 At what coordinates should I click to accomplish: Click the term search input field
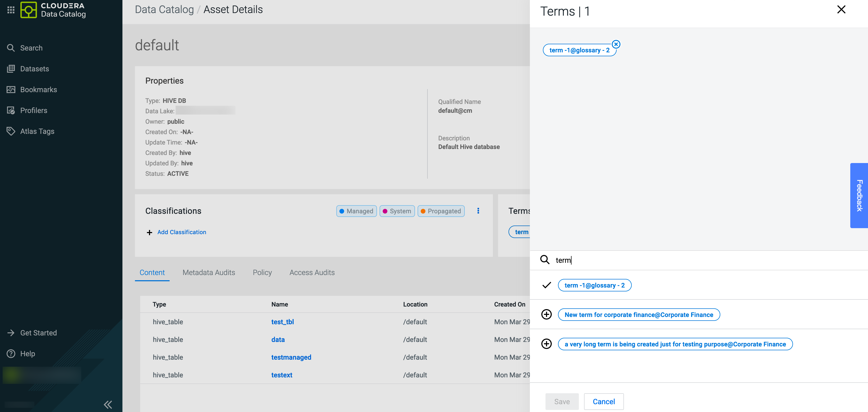tap(708, 260)
